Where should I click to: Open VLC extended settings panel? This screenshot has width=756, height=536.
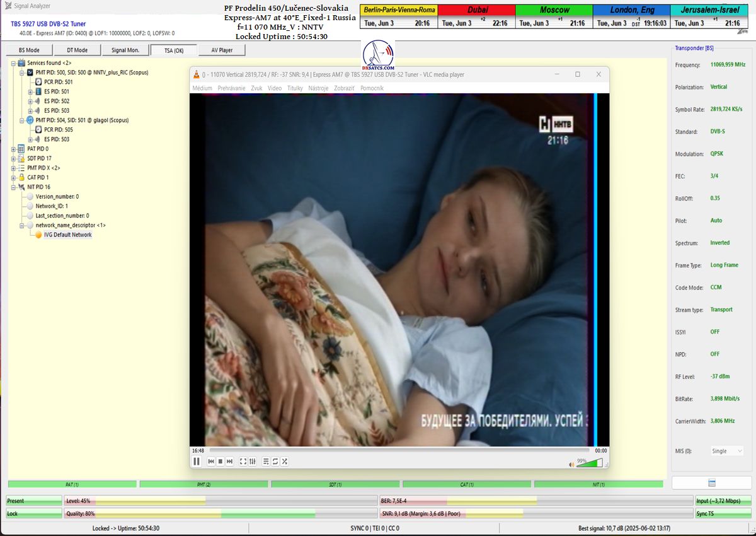click(x=253, y=462)
